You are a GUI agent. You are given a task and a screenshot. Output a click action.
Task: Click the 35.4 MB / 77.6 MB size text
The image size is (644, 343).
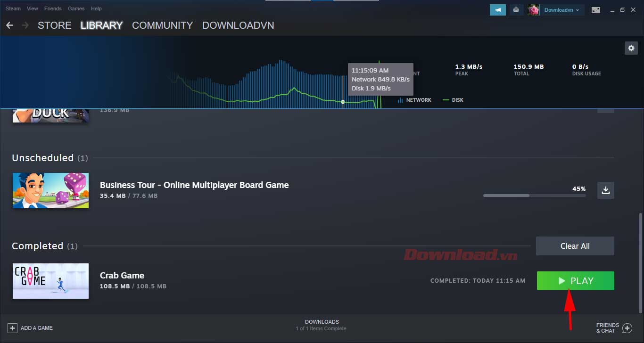(x=129, y=196)
